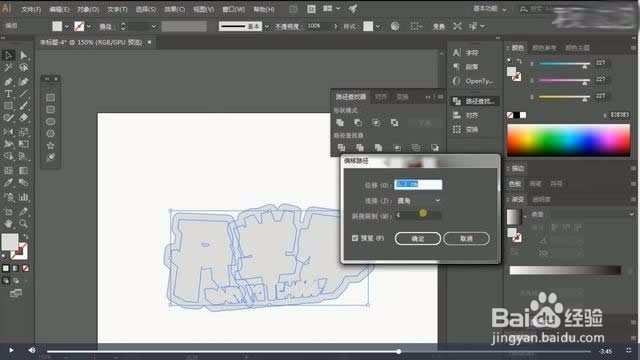Click the Recolor Artwork wheel icon
Viewport: 640px width, 360px height.
point(395,26)
